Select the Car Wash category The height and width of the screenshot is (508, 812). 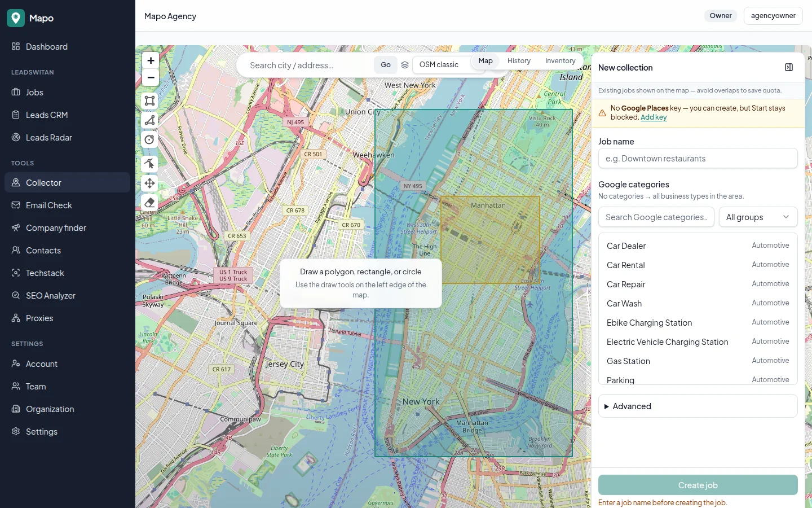pyautogui.click(x=698, y=303)
